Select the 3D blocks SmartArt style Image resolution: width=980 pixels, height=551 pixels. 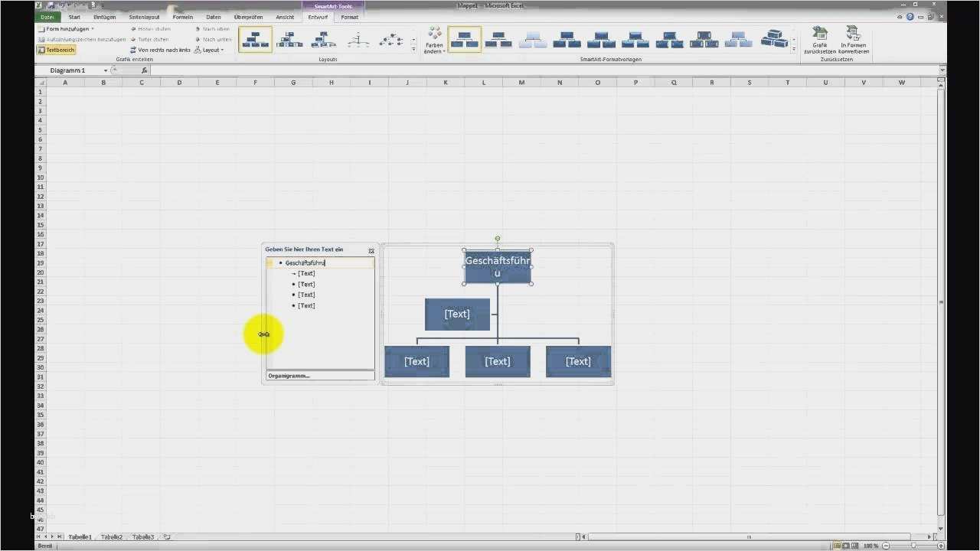tap(773, 40)
